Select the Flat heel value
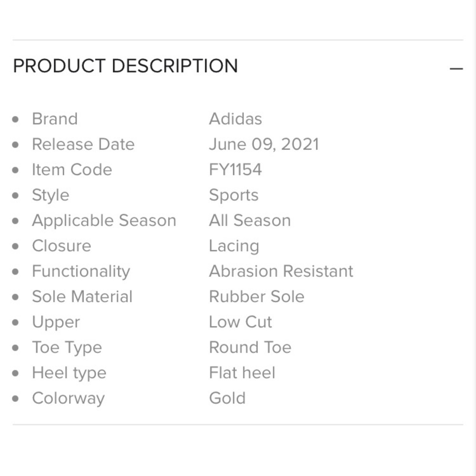This screenshot has width=476, height=476. pos(242,373)
